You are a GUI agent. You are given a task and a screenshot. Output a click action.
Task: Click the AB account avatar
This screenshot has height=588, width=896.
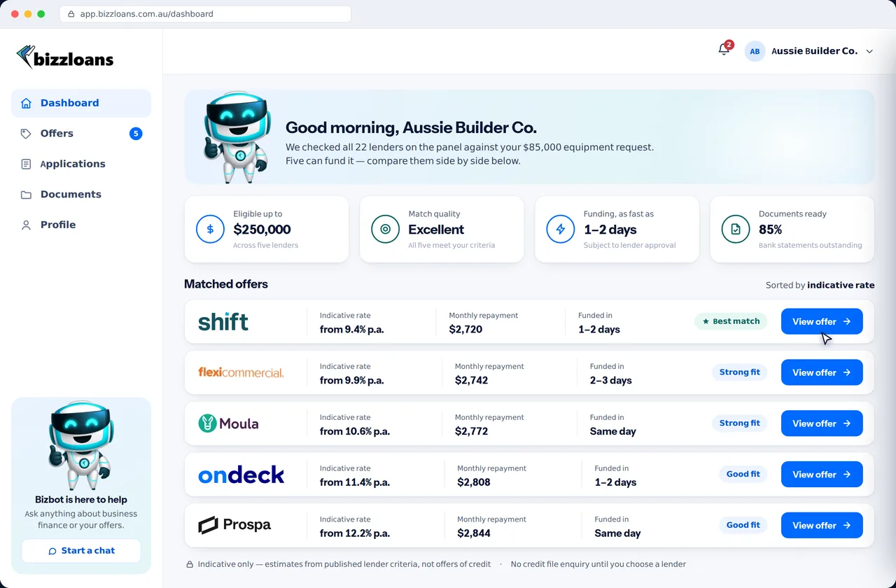click(755, 51)
